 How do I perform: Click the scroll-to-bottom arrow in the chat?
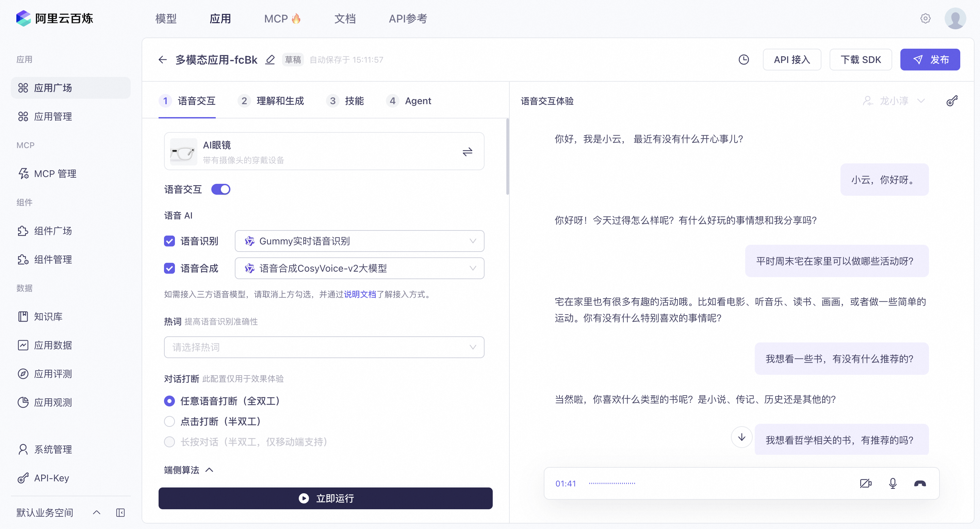click(741, 437)
